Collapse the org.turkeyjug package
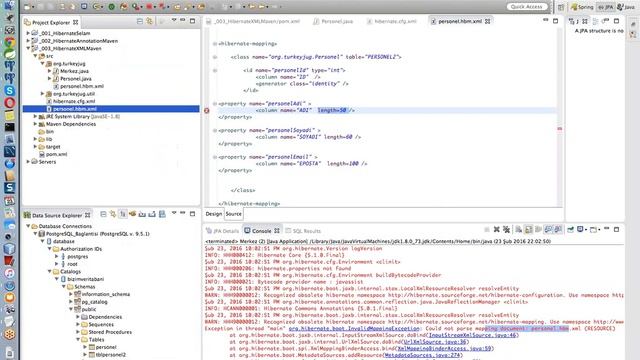The image size is (640, 360). point(42,64)
